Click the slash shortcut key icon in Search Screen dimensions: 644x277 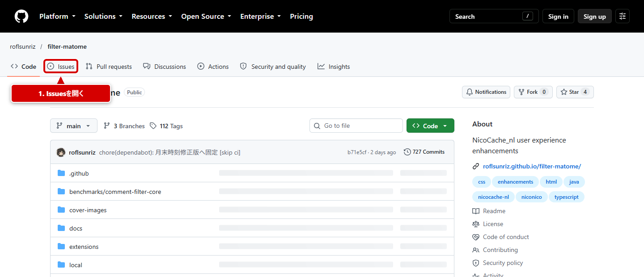click(528, 17)
